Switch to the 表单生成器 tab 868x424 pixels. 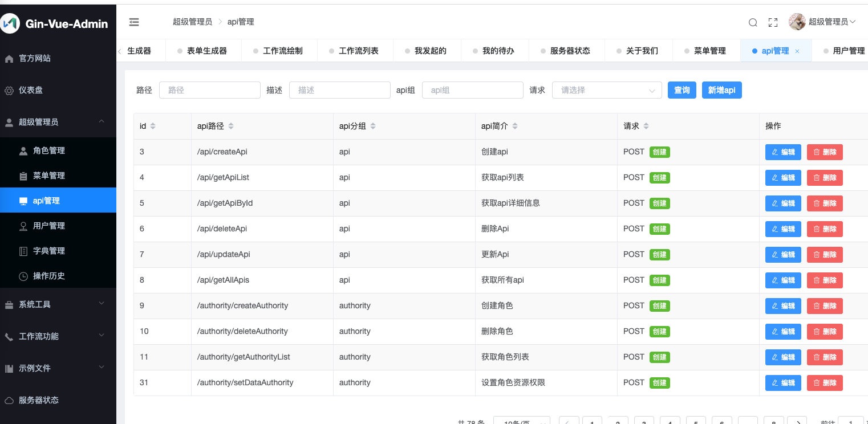pyautogui.click(x=204, y=51)
